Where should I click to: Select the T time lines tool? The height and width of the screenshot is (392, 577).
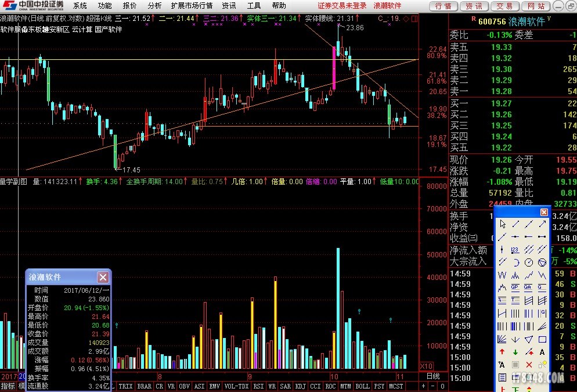click(515, 301)
